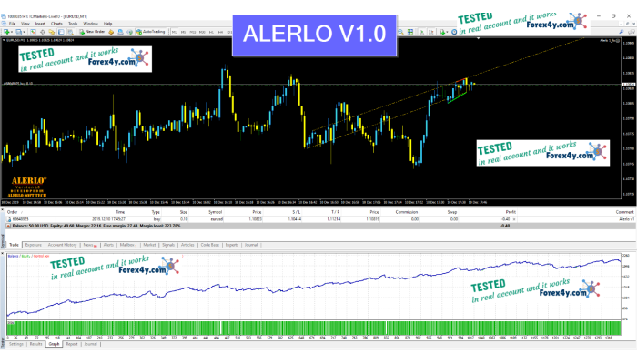Select the open buy order row
This screenshot has height=364, width=637.
(x=320, y=219)
